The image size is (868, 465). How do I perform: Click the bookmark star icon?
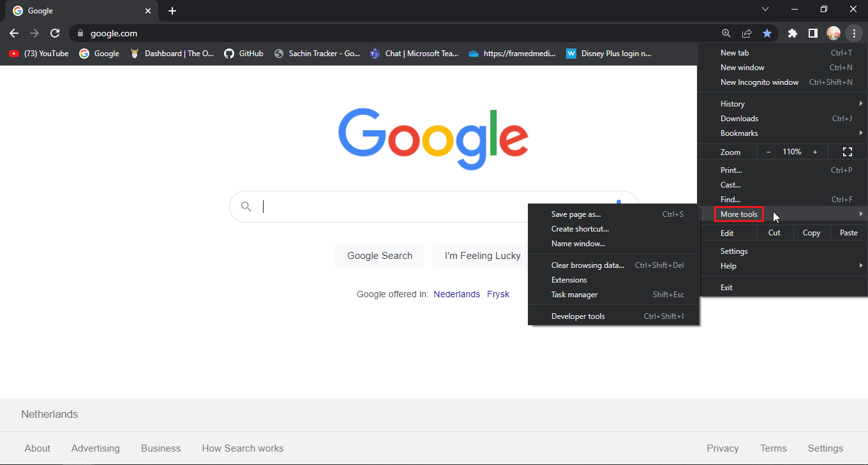coord(767,33)
